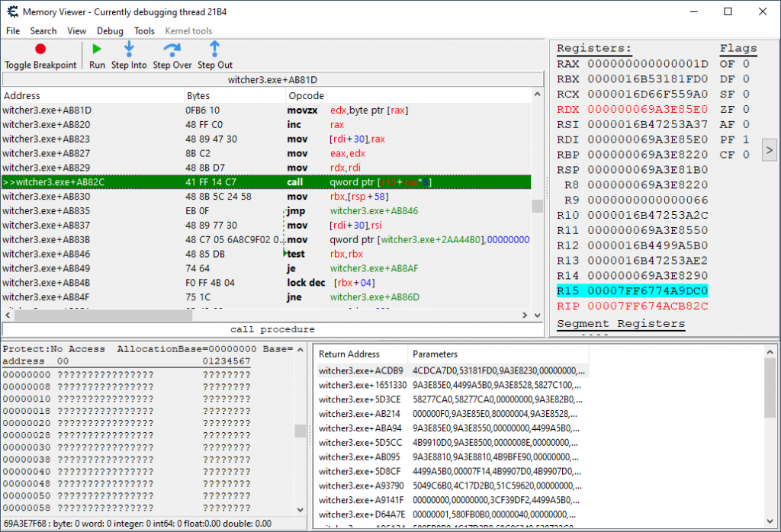This screenshot has height=532, width=781.
Task: Toggle the PF flag value
Action: [x=746, y=139]
